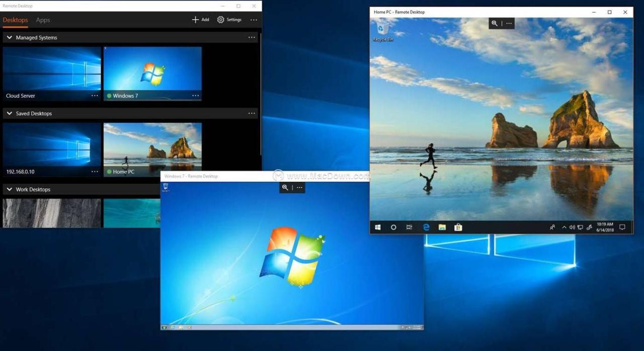Open Microsoft Store from the remote taskbar
The width and height of the screenshot is (644, 351).
pyautogui.click(x=458, y=227)
